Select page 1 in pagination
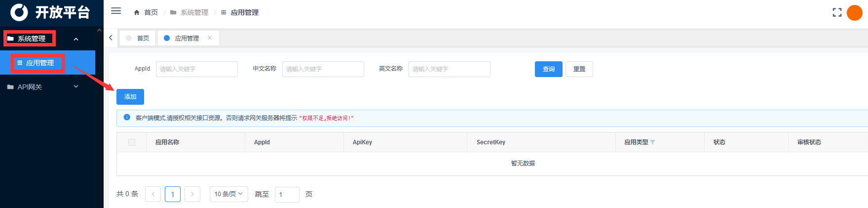Screen dimensions: 868x208 (x=173, y=194)
